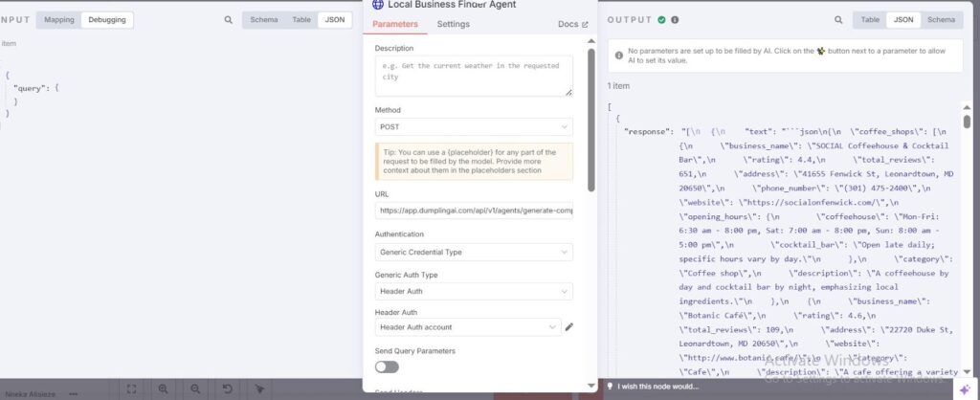The image size is (980, 400).
Task: Click the output panel scroll-up arrow
Action: click(x=967, y=107)
